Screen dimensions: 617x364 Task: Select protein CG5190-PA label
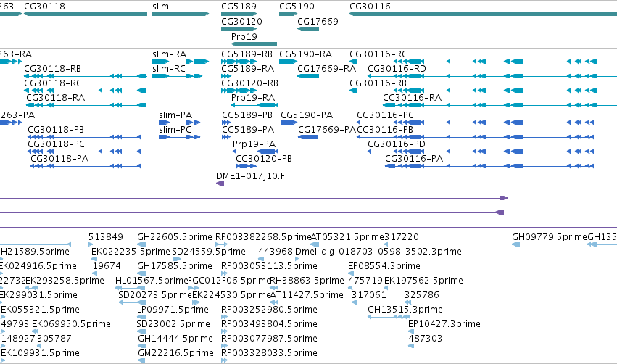point(307,115)
